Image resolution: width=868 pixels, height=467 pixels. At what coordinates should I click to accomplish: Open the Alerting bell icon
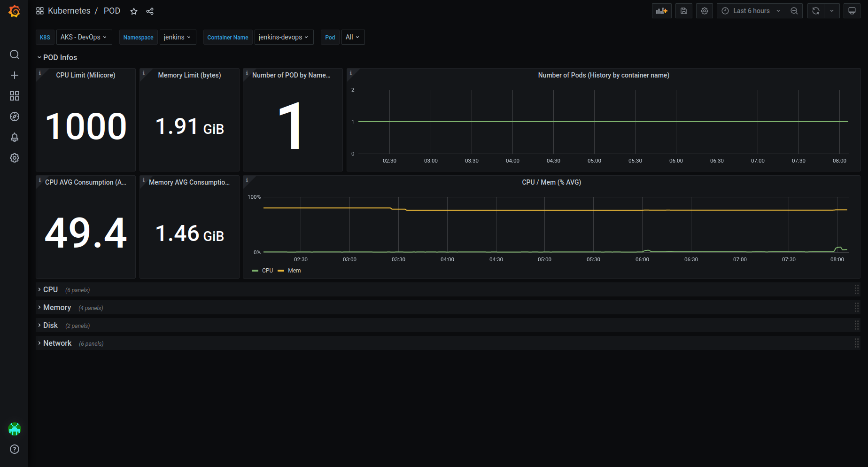[15, 137]
